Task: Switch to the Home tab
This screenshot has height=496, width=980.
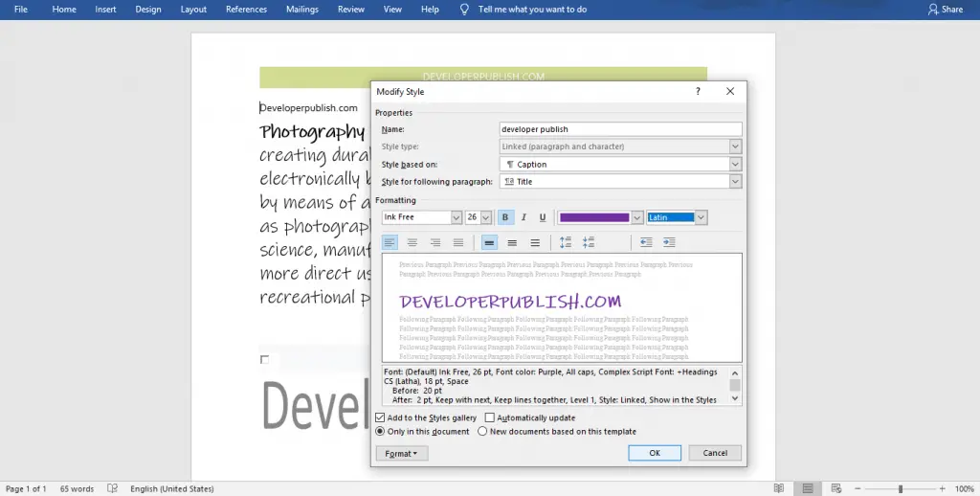Action: pos(64,10)
